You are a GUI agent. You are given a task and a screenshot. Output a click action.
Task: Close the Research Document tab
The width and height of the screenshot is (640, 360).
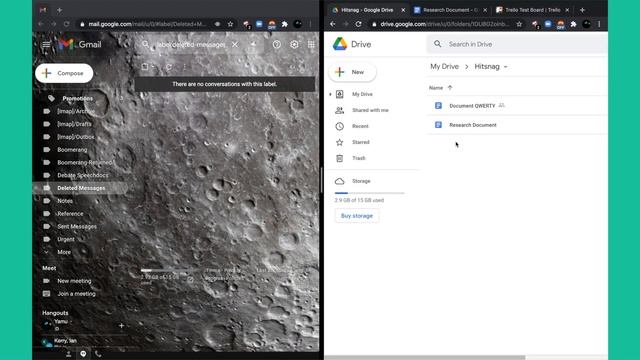point(485,10)
